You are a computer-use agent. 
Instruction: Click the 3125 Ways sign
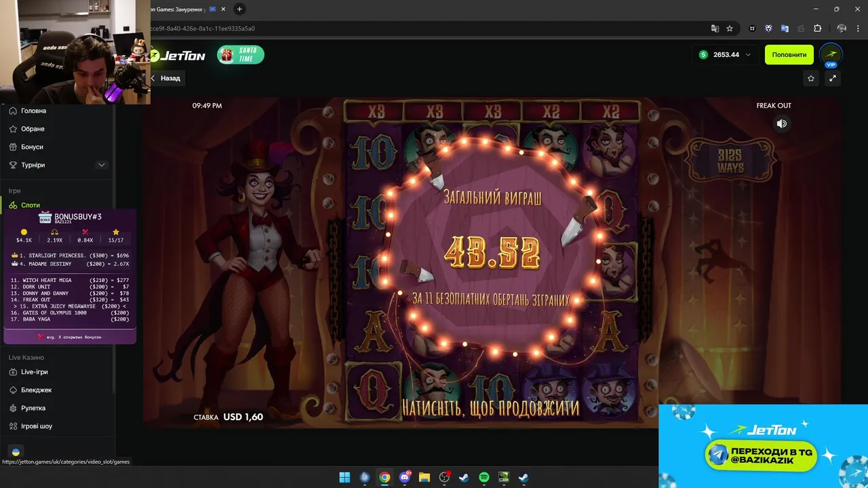click(730, 161)
